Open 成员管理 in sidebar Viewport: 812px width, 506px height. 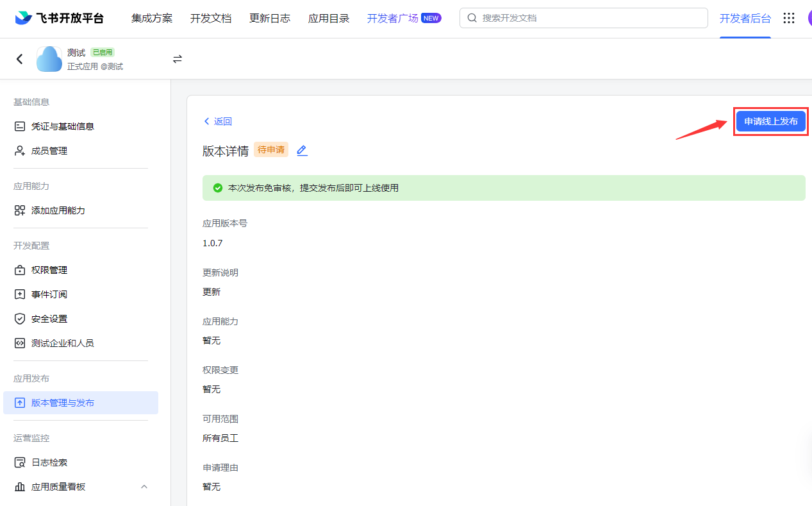(49, 151)
